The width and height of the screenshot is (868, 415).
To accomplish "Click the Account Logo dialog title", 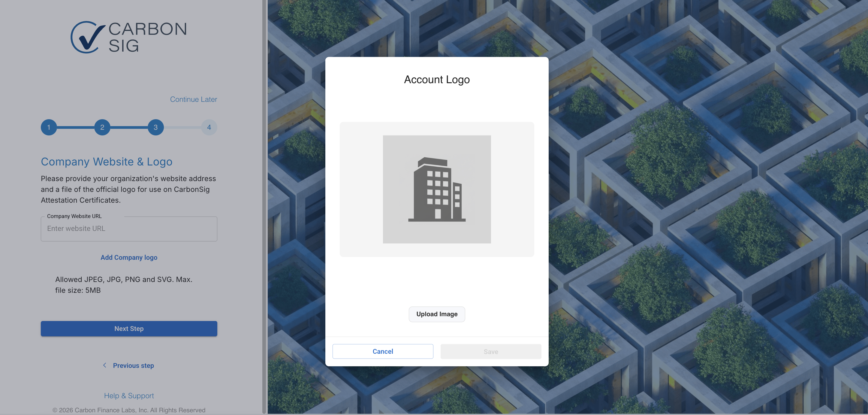I will click(437, 80).
